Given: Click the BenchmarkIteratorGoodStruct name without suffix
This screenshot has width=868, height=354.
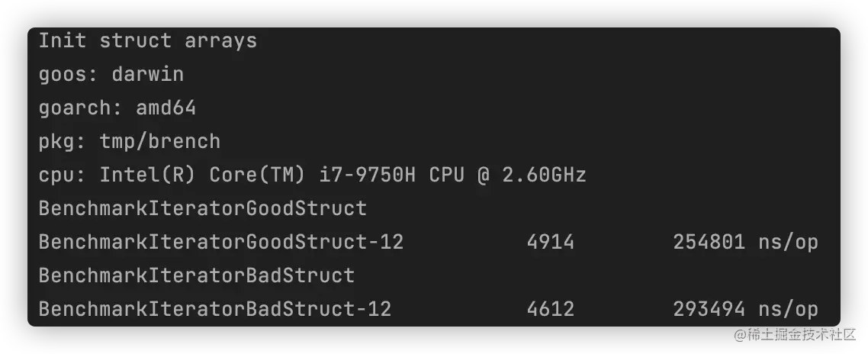Looking at the screenshot, I should 202,208.
